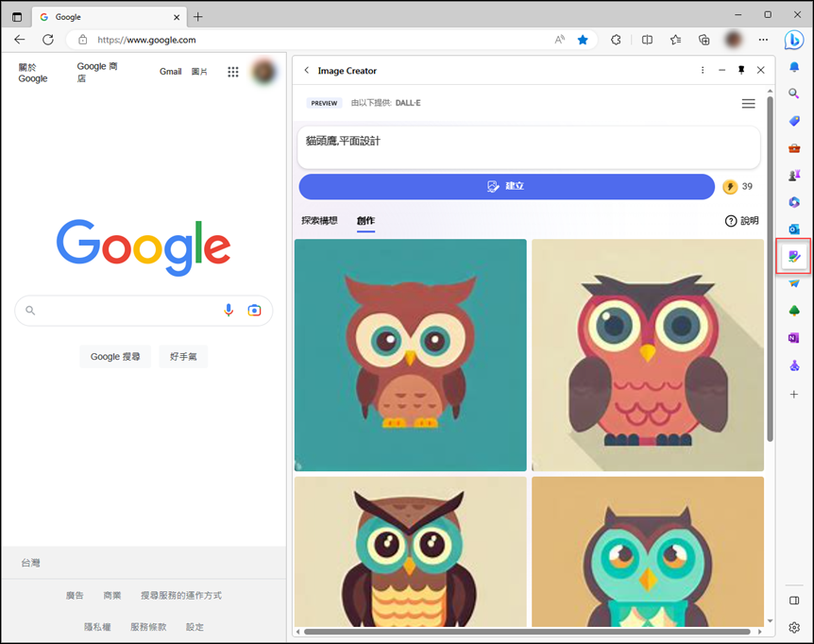Open the red owl image with long shadow
Image resolution: width=814 pixels, height=644 pixels.
pyautogui.click(x=648, y=355)
